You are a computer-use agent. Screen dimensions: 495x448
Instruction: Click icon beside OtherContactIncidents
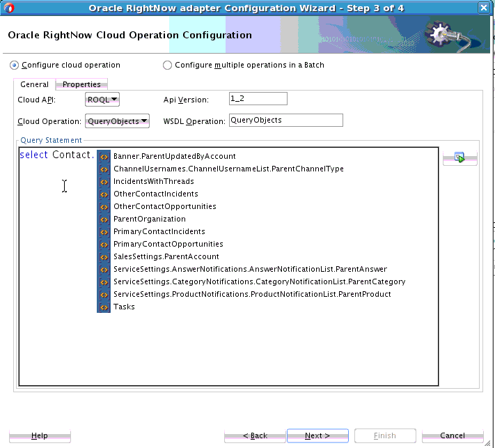104,194
